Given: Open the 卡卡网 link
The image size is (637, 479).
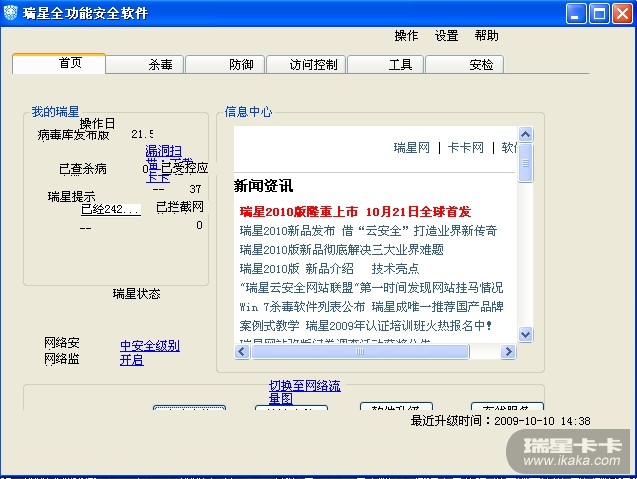Looking at the screenshot, I should (x=466, y=147).
